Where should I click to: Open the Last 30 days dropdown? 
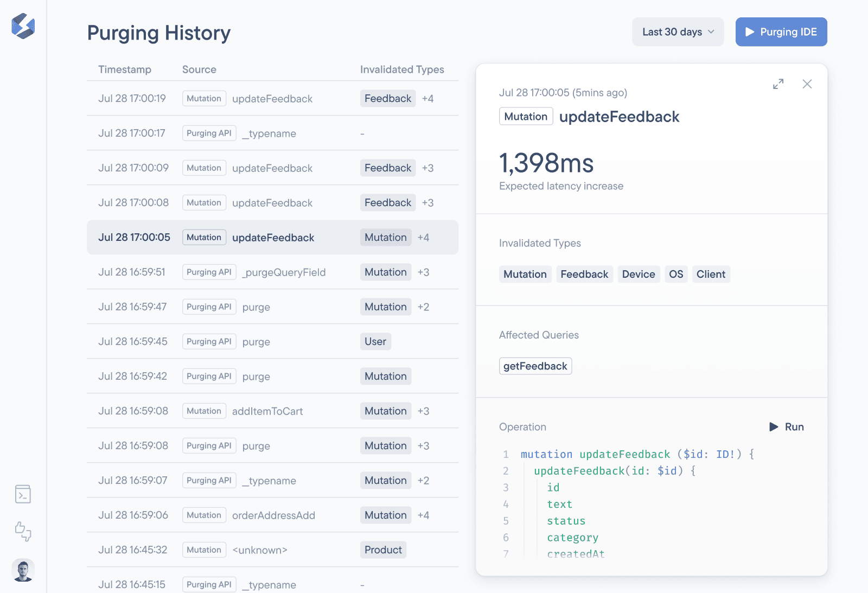click(678, 32)
